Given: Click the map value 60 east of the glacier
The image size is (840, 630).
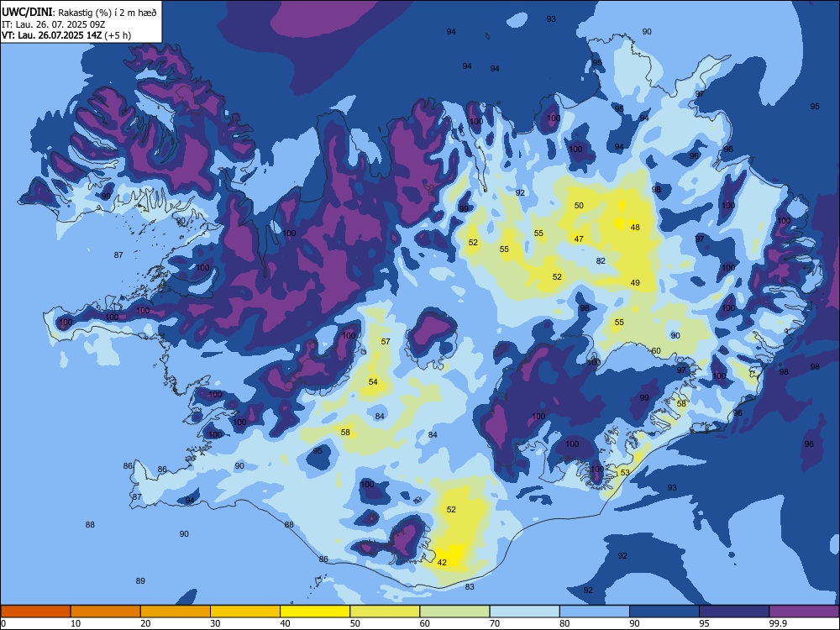Looking at the screenshot, I should pos(656,351).
